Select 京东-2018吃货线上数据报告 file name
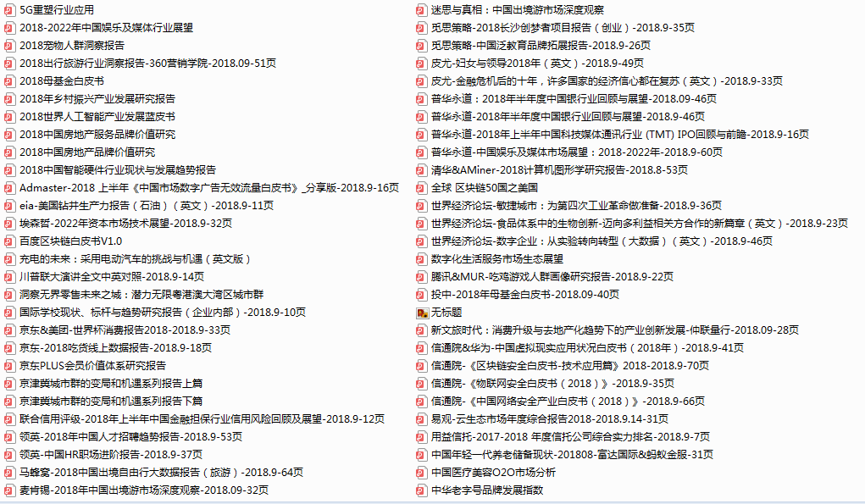 click(116, 348)
